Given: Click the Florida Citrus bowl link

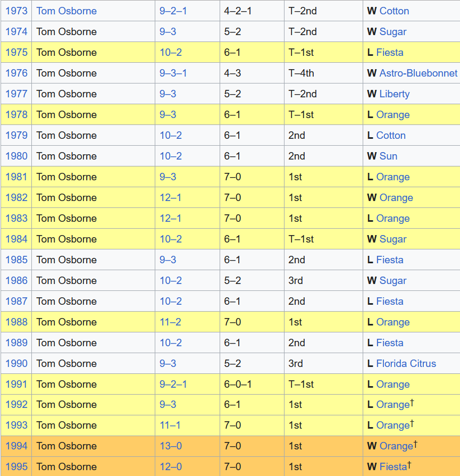Looking at the screenshot, I should coord(406,364).
